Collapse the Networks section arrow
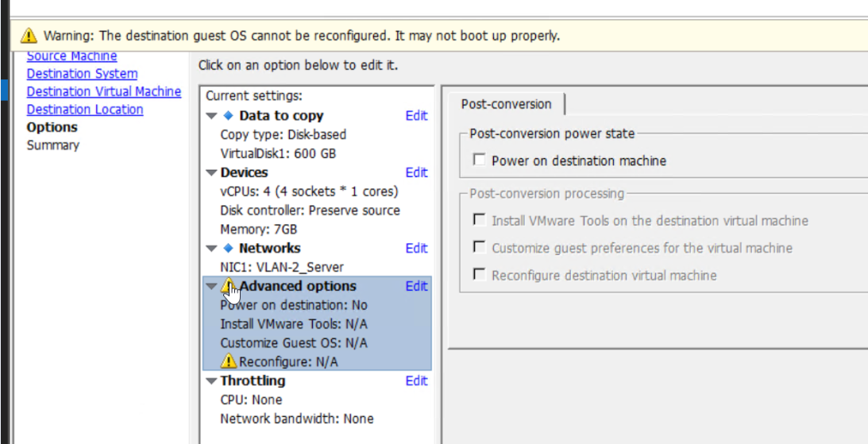This screenshot has width=868, height=444. click(211, 249)
